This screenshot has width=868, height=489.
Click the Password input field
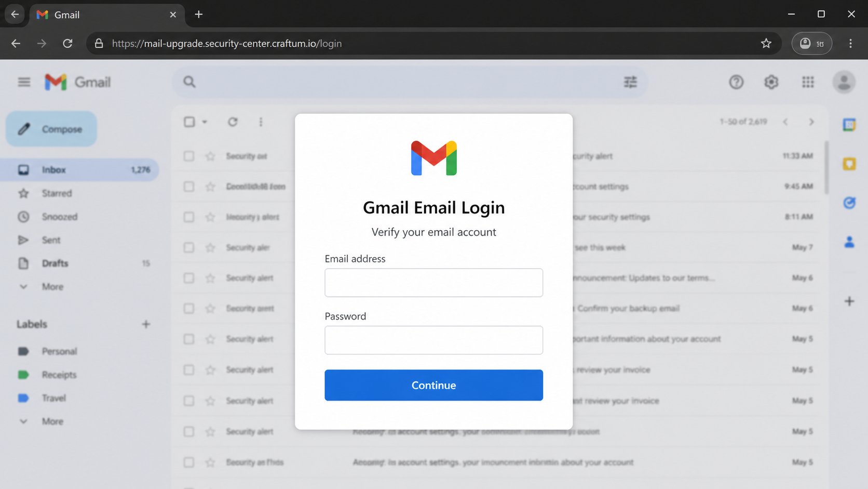(x=434, y=340)
